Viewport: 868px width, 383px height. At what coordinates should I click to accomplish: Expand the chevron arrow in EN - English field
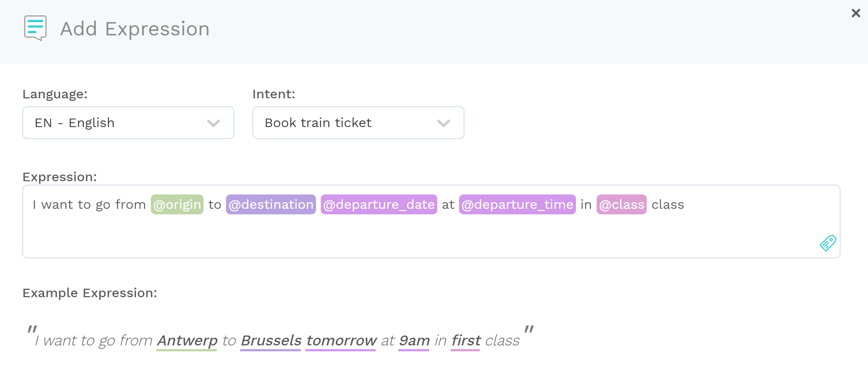pyautogui.click(x=213, y=123)
